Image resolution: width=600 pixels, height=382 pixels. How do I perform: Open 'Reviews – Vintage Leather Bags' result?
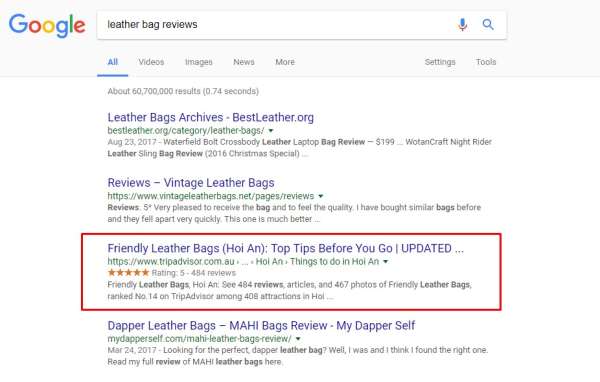[191, 183]
